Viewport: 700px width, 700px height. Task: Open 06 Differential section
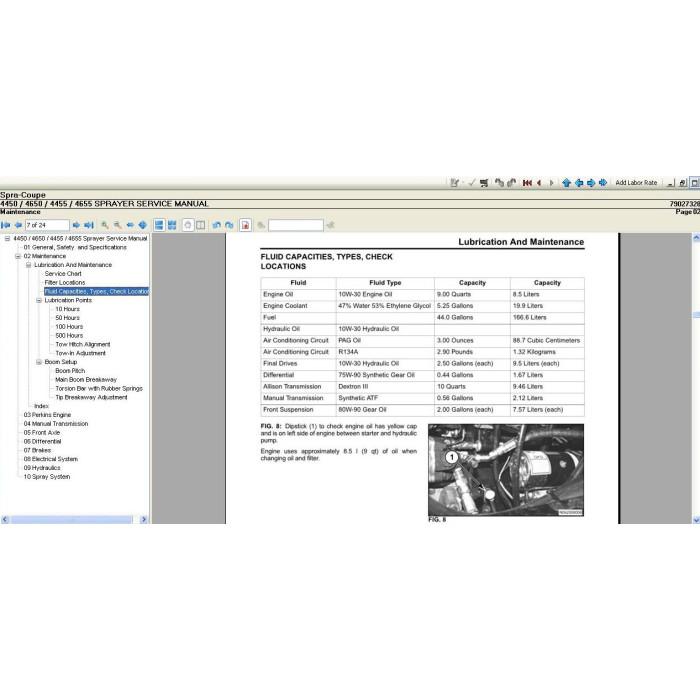tap(42, 442)
